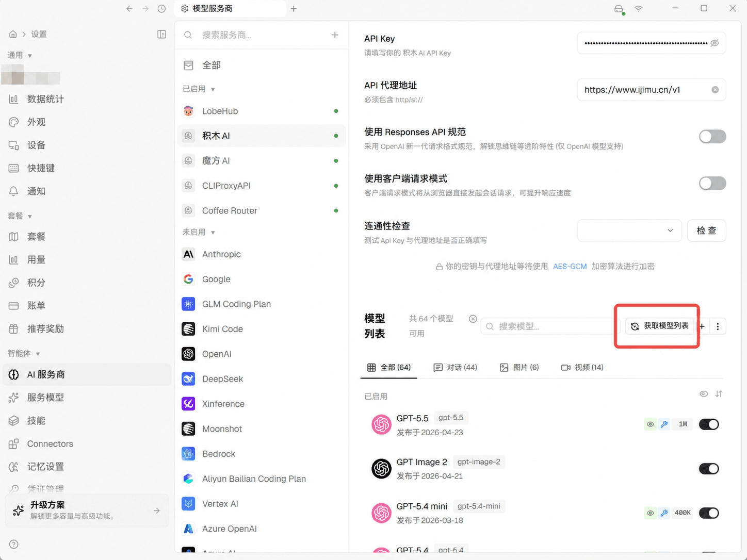This screenshot has width=747, height=560.
Task: Select LobeHub provider
Action: tap(262, 111)
